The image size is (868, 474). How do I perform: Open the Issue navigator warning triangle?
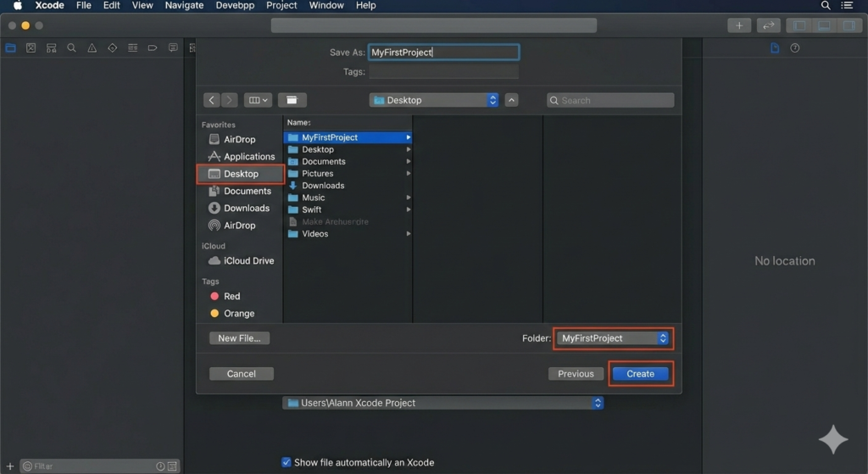click(92, 48)
